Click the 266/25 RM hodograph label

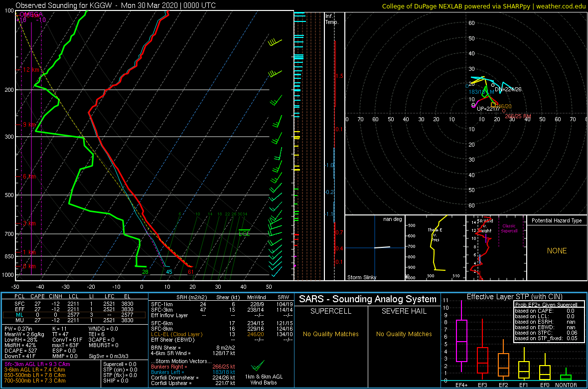click(518, 116)
